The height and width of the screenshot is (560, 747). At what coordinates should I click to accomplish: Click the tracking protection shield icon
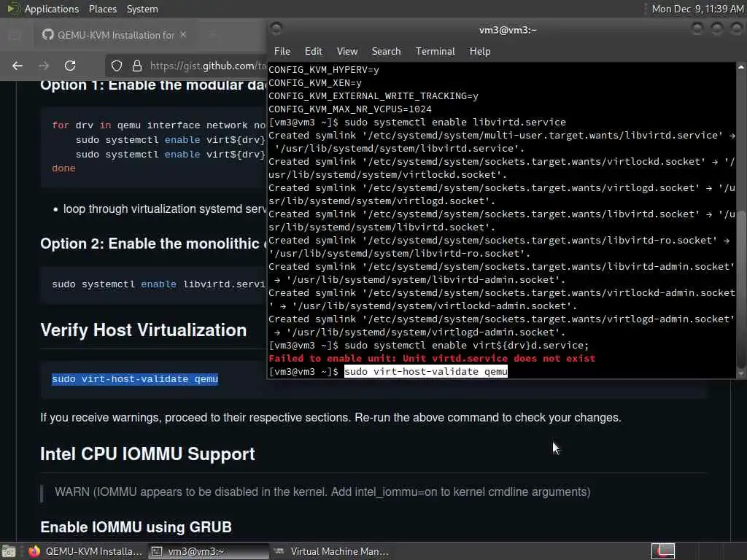tap(117, 66)
